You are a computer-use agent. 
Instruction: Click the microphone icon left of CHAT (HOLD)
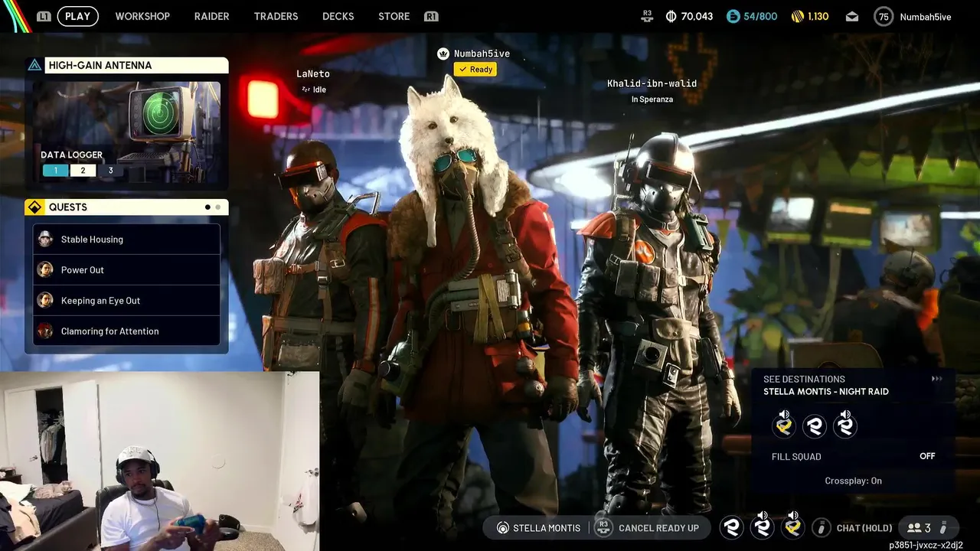tap(822, 528)
